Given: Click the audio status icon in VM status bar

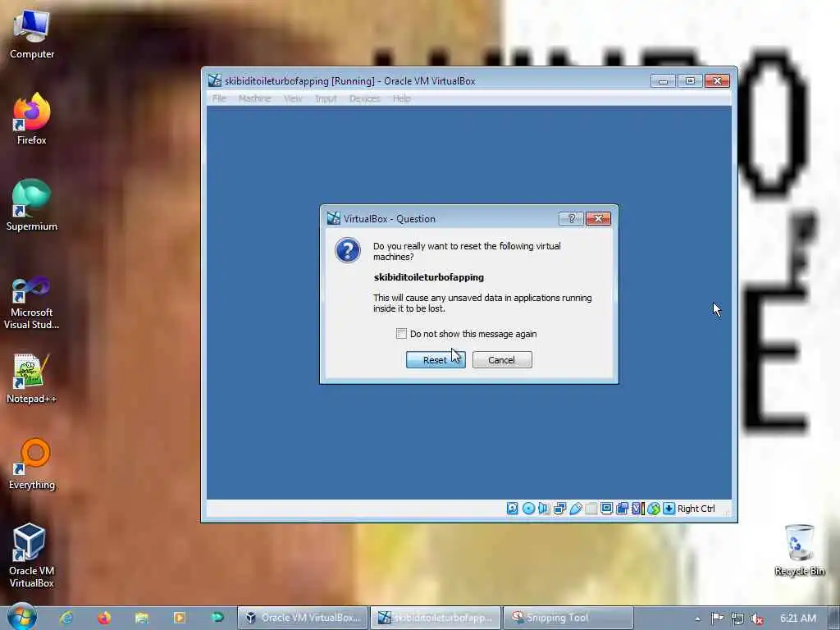Looking at the screenshot, I should [544, 509].
